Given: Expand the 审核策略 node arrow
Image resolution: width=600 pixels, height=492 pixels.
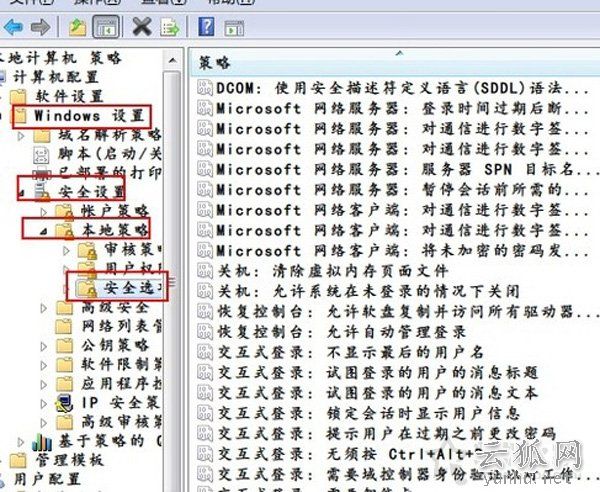Looking at the screenshot, I should (67, 250).
